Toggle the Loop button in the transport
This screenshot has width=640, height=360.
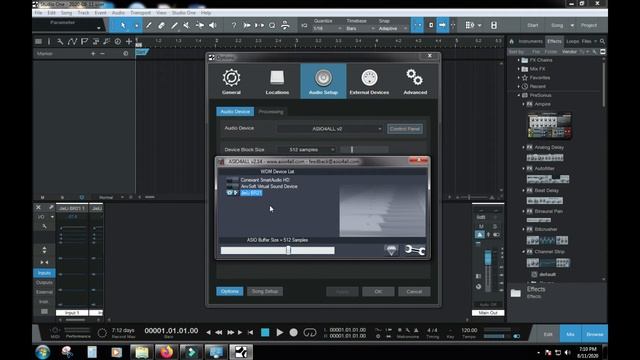tap(310, 333)
